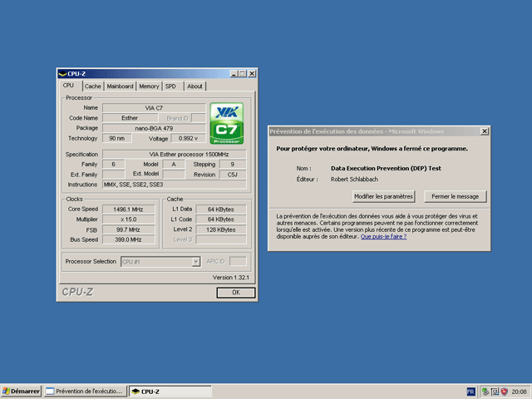Viewport: 532px width, 399px height.
Task: Click Fermer le message button
Action: pos(455,196)
